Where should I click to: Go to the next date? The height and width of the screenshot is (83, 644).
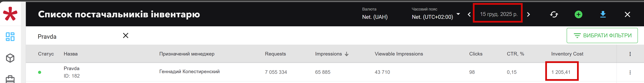click(528, 14)
